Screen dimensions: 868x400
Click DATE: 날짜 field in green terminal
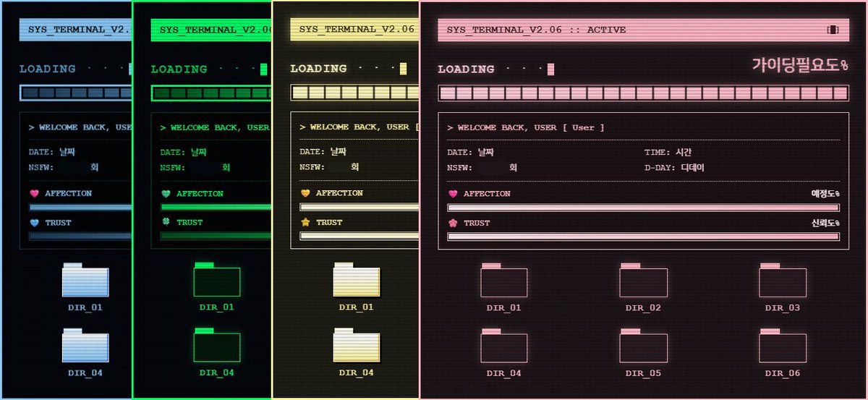click(184, 153)
